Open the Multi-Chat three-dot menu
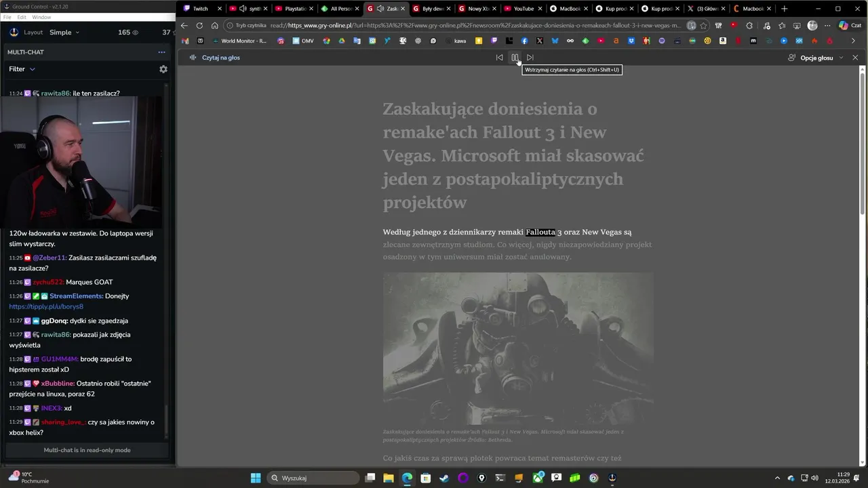 point(161,52)
